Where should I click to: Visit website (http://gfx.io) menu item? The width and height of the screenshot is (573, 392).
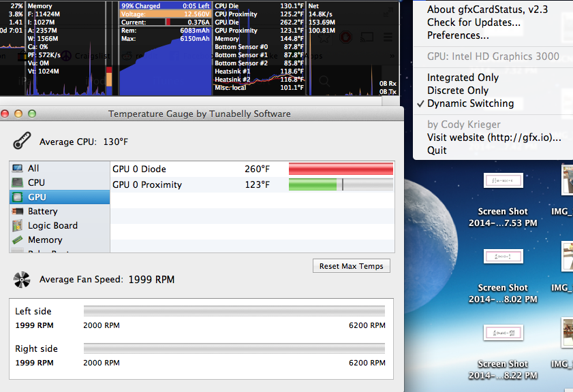494,137
